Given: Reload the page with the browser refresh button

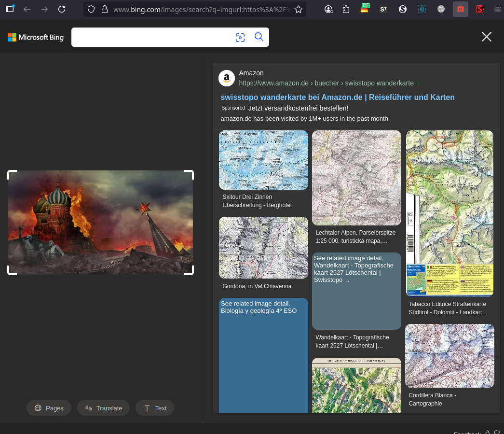Looking at the screenshot, I should coord(62,9).
